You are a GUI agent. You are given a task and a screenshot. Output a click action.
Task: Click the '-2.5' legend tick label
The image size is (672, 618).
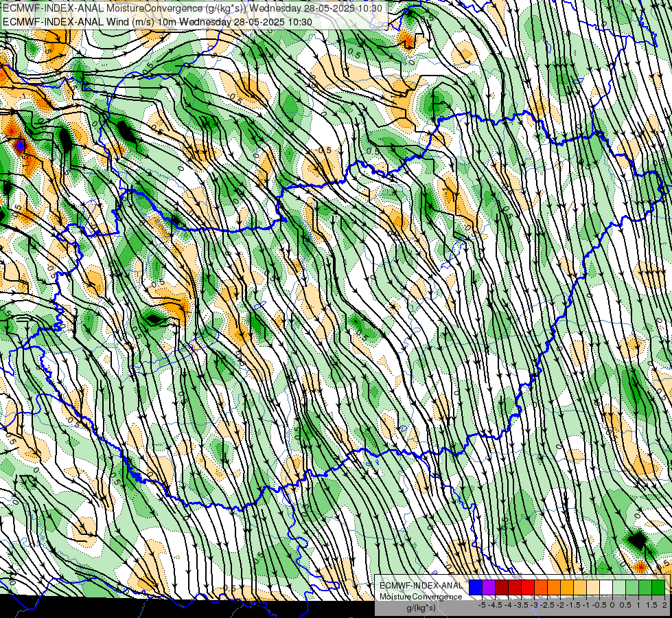coord(547,605)
